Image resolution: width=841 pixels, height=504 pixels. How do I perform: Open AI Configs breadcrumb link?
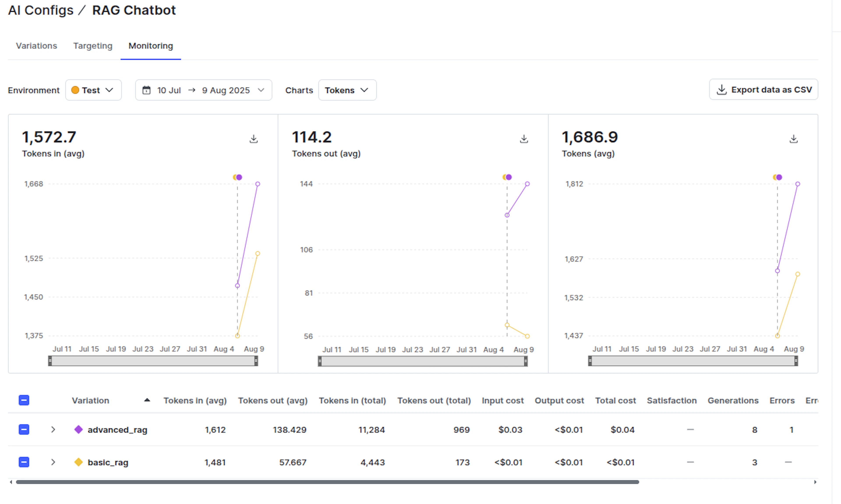click(x=41, y=10)
